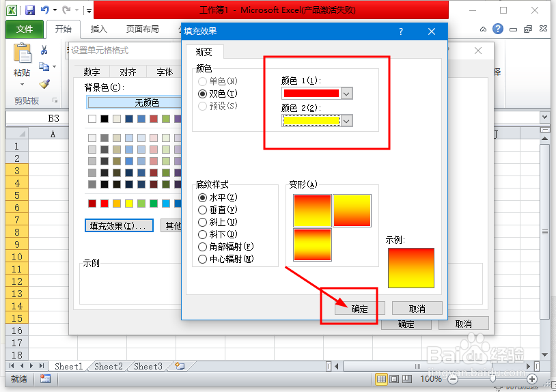Click the zoom out minus button
Screen dimensions: 556x392
[x=453, y=379]
